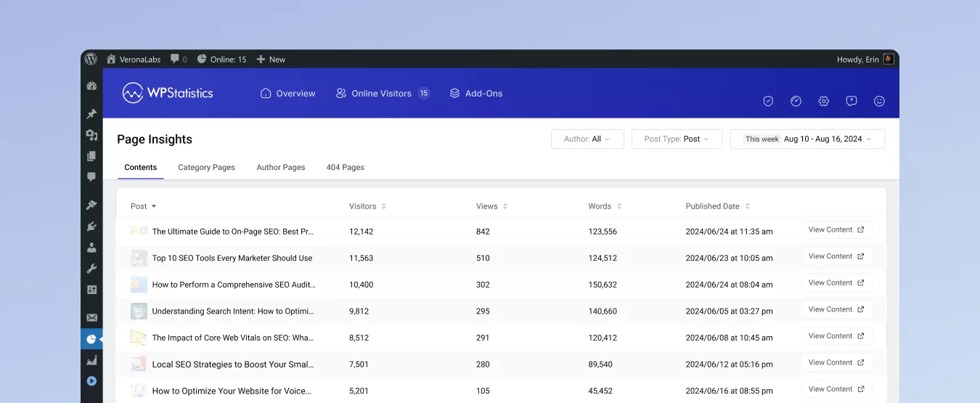Open the comments bubble in the admin bar
980x403 pixels.
(179, 60)
